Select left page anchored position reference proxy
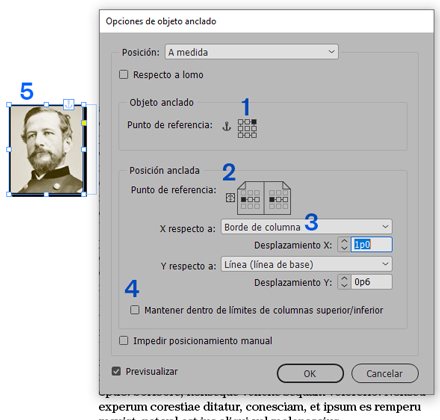Viewport: 440px width, 420px height. click(x=250, y=199)
